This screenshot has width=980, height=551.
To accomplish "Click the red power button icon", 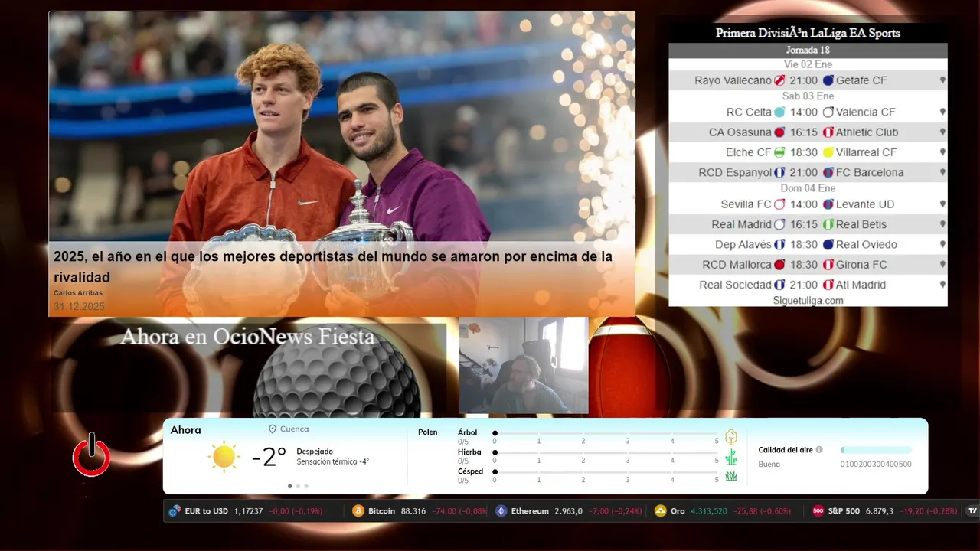I will click(x=92, y=455).
